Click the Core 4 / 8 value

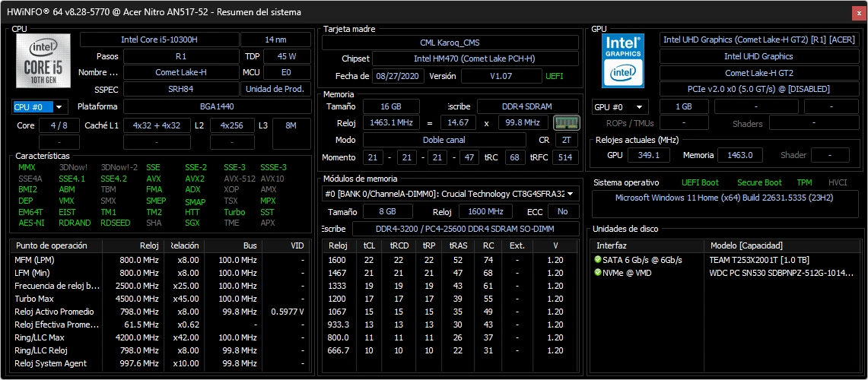59,125
